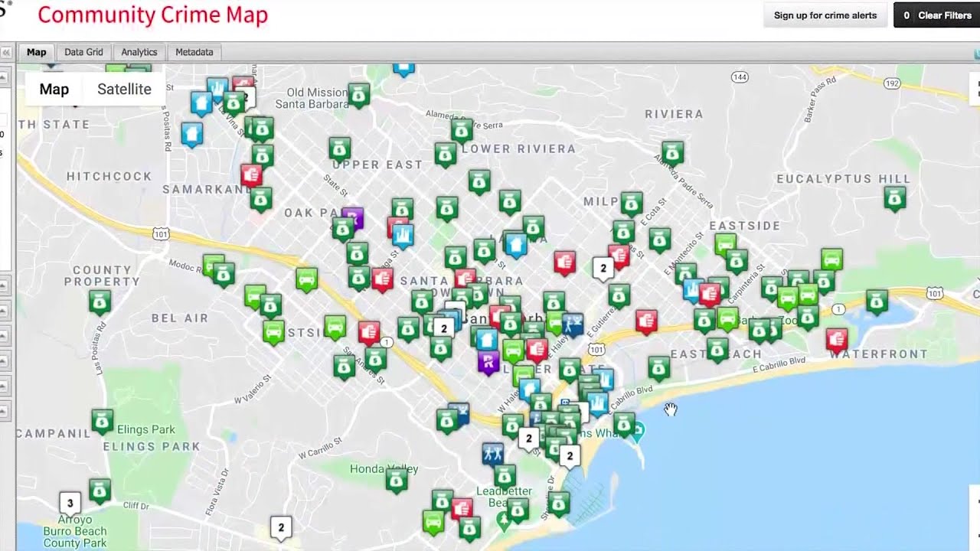Open the Data Grid tab
Viewport: 980px width, 551px height.
point(83,52)
